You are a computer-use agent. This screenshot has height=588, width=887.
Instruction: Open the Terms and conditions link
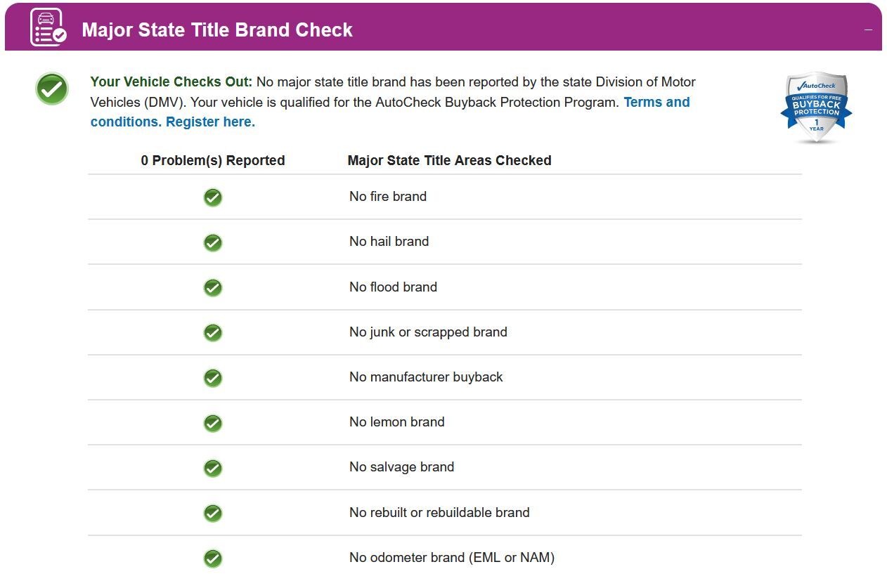(x=656, y=103)
